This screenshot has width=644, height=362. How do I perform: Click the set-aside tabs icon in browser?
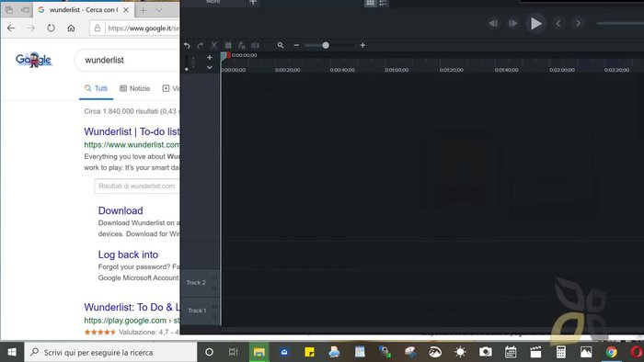pos(25,10)
